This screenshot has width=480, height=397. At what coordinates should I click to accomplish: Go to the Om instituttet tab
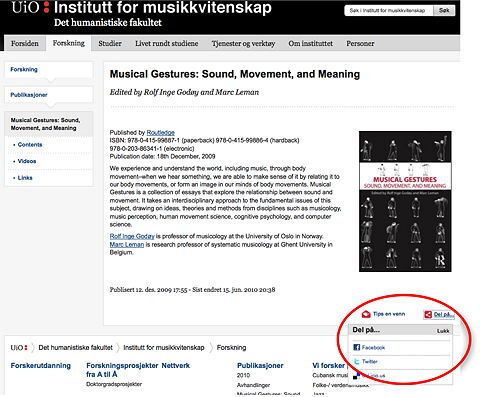pyautogui.click(x=311, y=43)
